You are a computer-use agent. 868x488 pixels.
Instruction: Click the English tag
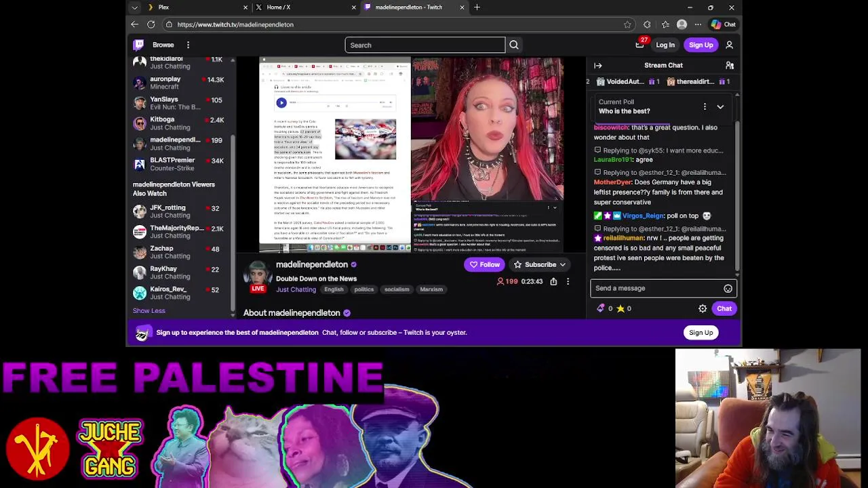tap(334, 290)
